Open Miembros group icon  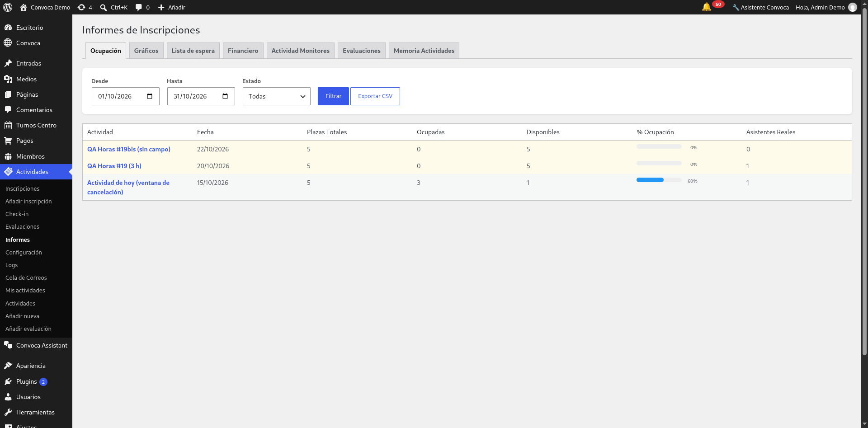tap(8, 156)
